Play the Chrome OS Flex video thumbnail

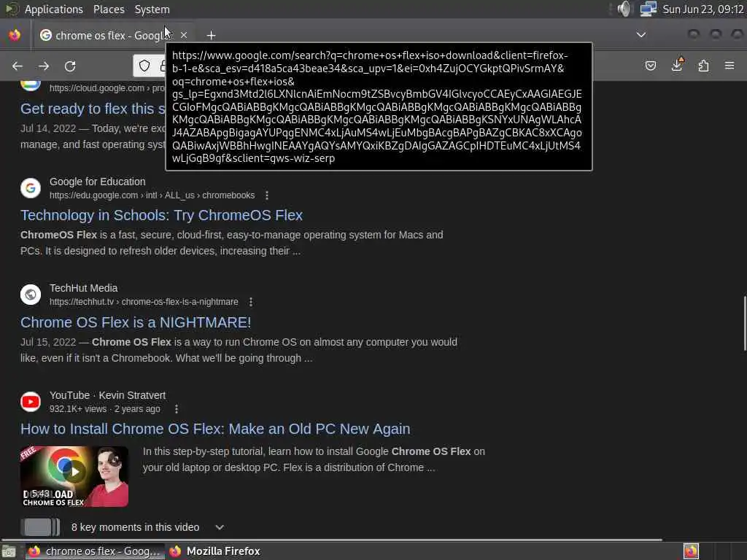[x=74, y=476]
